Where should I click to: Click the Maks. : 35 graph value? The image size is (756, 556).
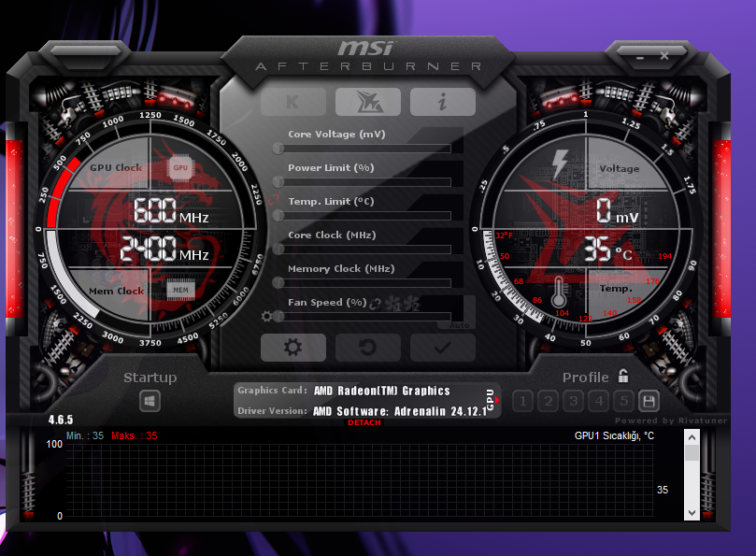(x=134, y=436)
